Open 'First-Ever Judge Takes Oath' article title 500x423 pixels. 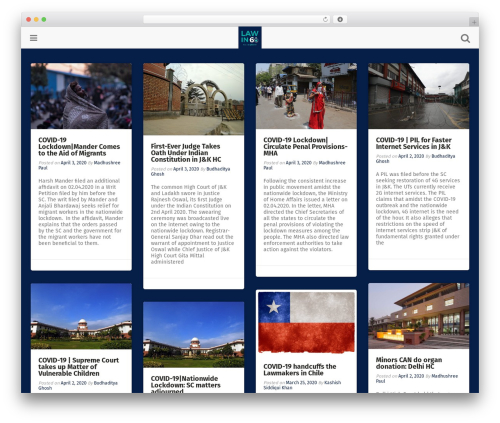(x=186, y=153)
